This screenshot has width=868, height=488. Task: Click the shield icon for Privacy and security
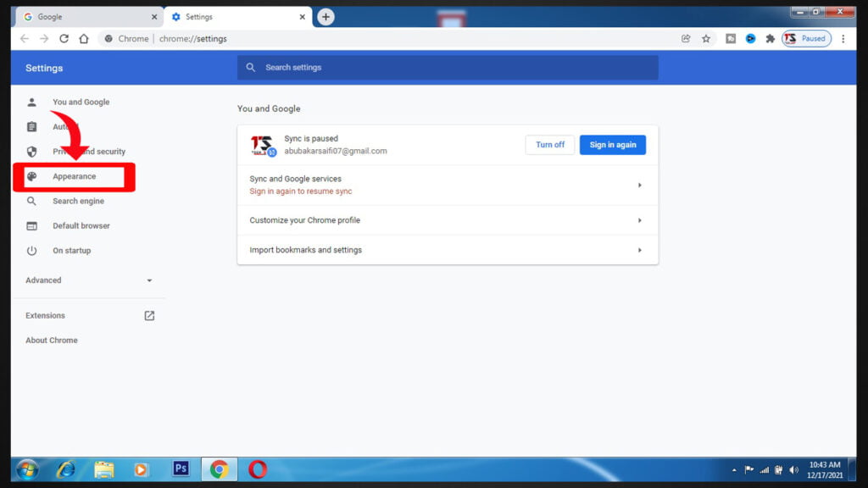coord(32,152)
